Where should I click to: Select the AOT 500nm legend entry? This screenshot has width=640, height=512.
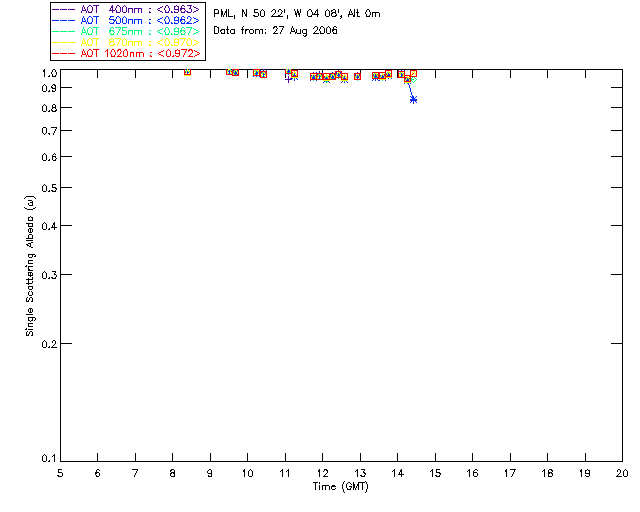click(126, 20)
